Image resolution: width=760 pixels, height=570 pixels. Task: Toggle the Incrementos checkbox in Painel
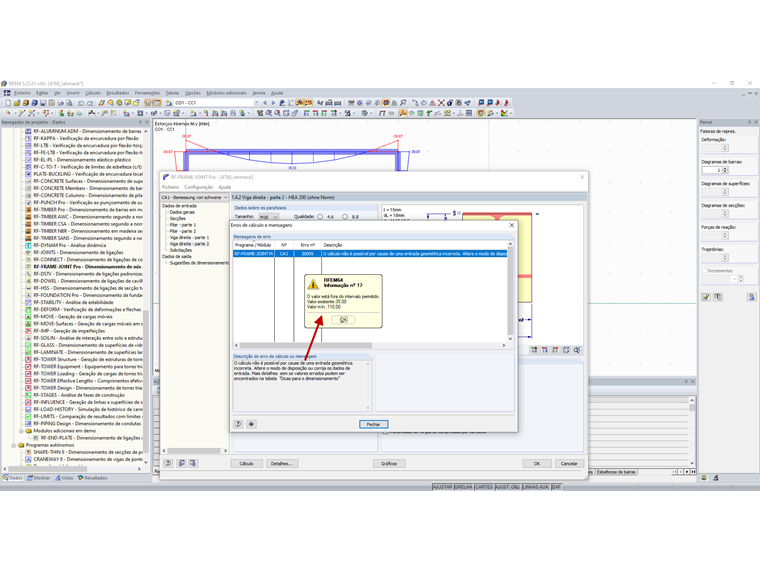[x=704, y=271]
